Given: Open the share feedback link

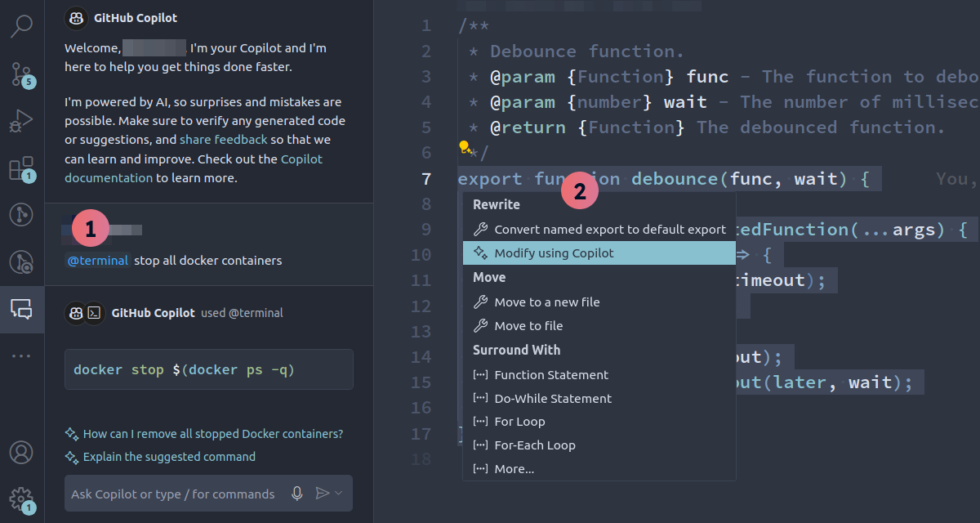Looking at the screenshot, I should tap(224, 140).
